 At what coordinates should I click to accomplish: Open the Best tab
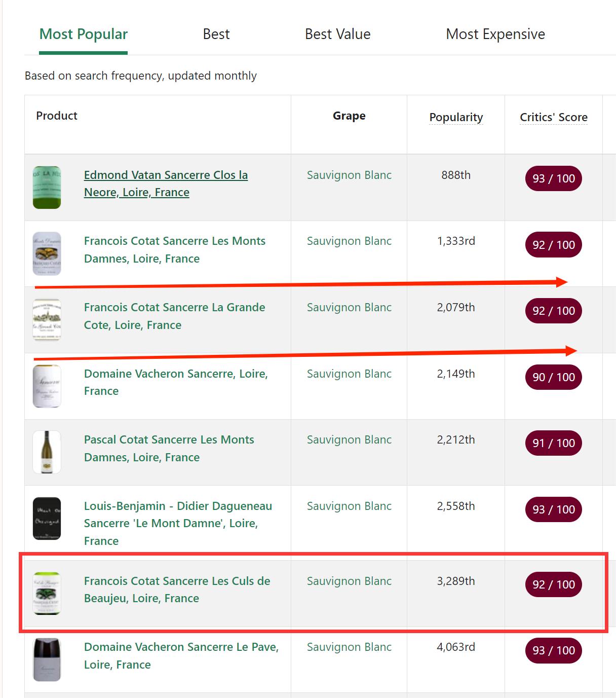(x=216, y=34)
